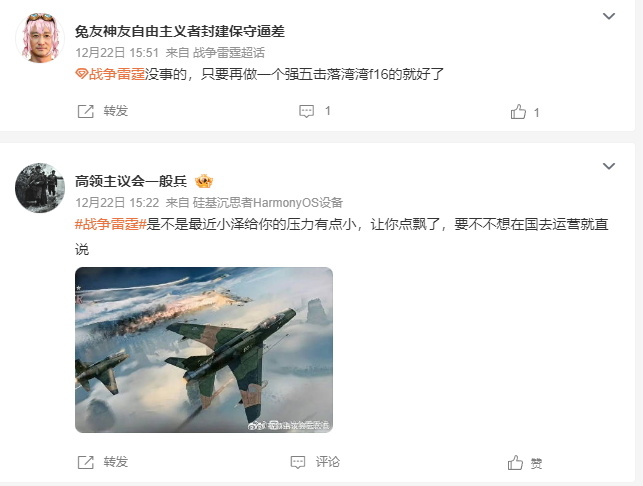Open username 兔友神友自由主义者封建保守逼差
The height and width of the screenshot is (486, 643).
point(180,31)
